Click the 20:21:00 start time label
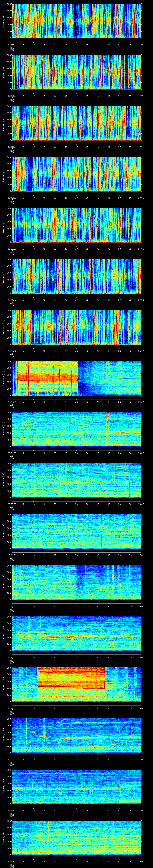The height and width of the screenshot is (868, 153). pyautogui.click(x=12, y=300)
